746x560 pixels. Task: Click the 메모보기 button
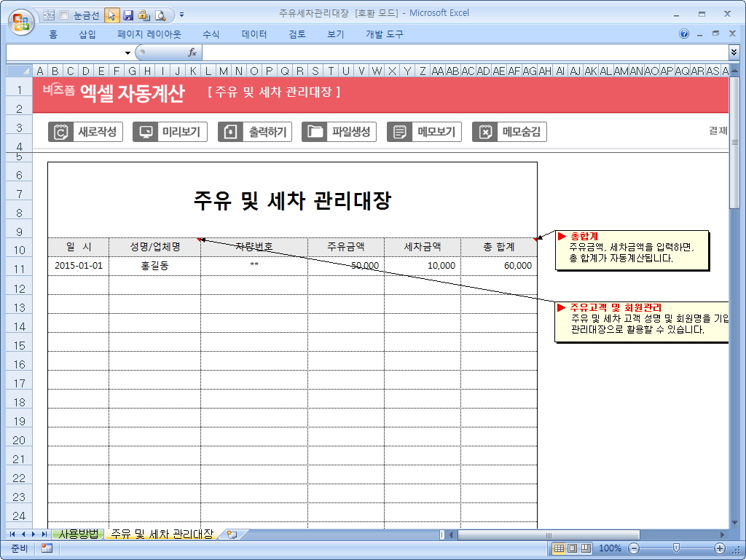[x=424, y=132]
